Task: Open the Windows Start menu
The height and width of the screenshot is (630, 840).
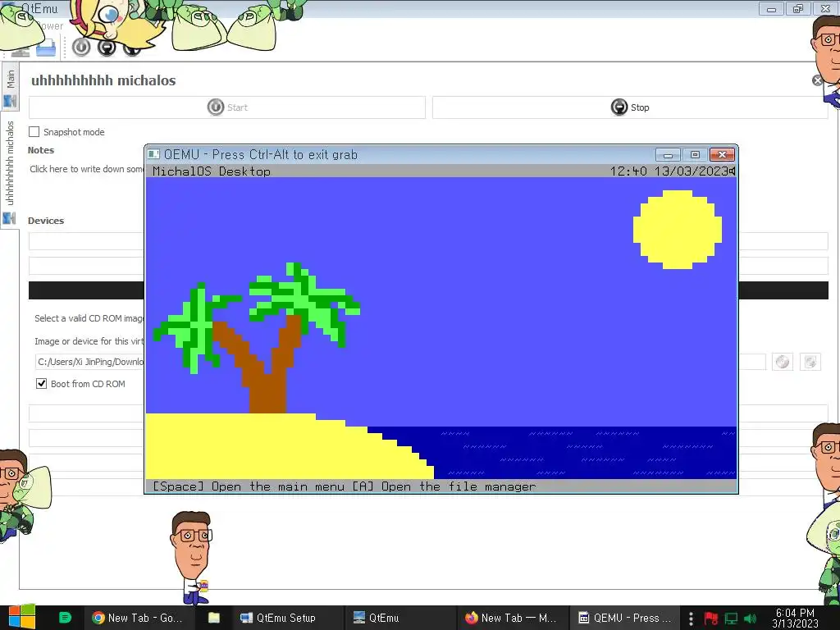Action: click(x=22, y=618)
